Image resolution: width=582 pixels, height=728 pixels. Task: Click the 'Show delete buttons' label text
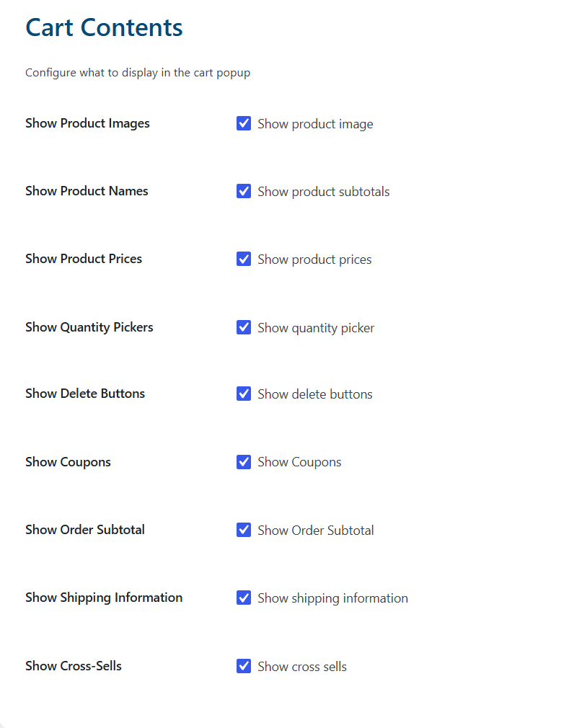pos(315,394)
